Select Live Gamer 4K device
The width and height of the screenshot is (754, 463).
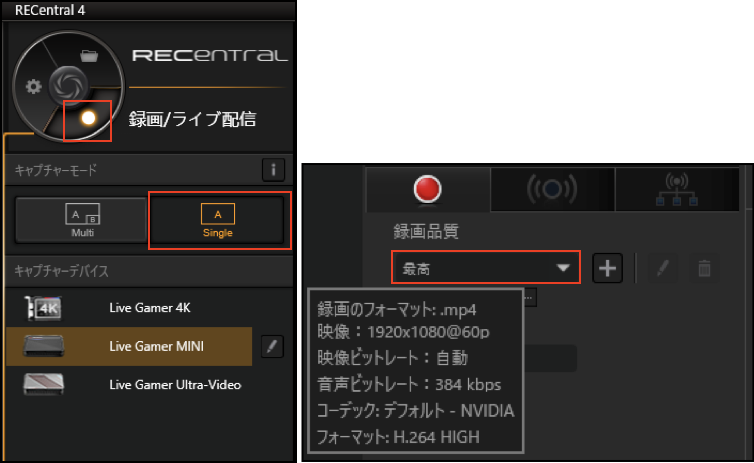coord(129,308)
